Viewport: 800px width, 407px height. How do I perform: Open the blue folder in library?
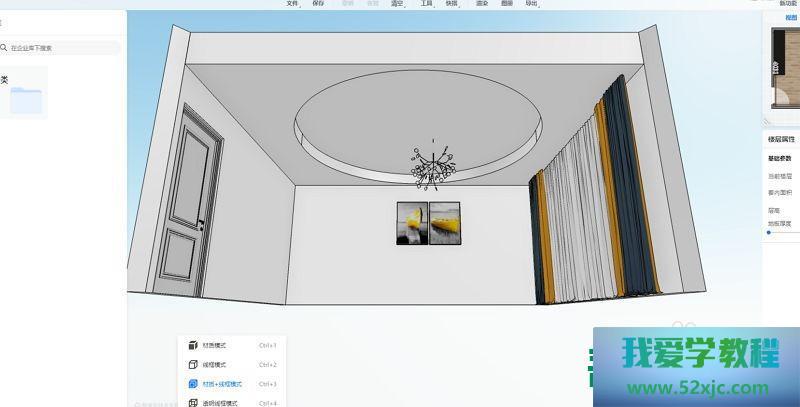(27, 99)
